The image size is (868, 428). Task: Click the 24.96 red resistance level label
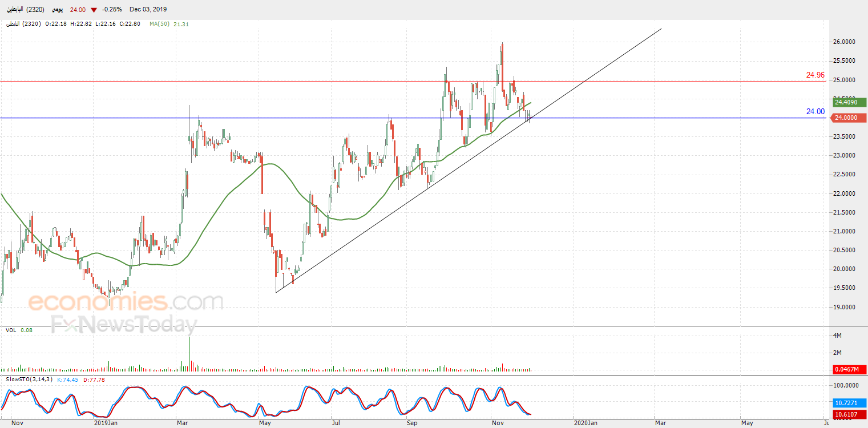[x=815, y=75]
